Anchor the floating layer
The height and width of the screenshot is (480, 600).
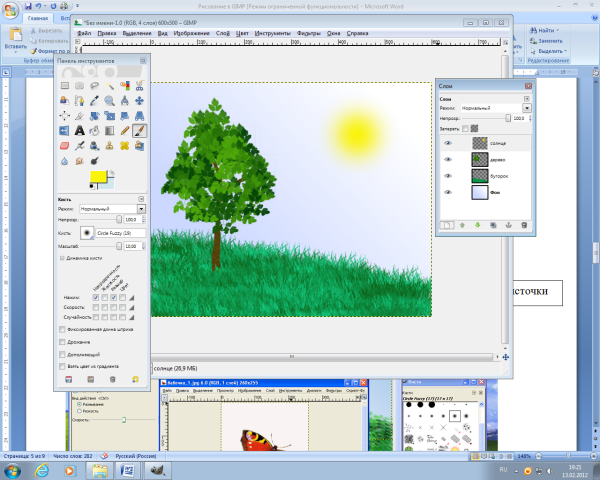point(508,225)
